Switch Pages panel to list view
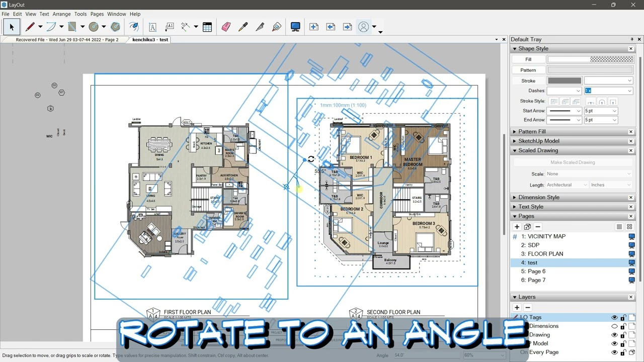The width and height of the screenshot is (644, 362). 619,227
